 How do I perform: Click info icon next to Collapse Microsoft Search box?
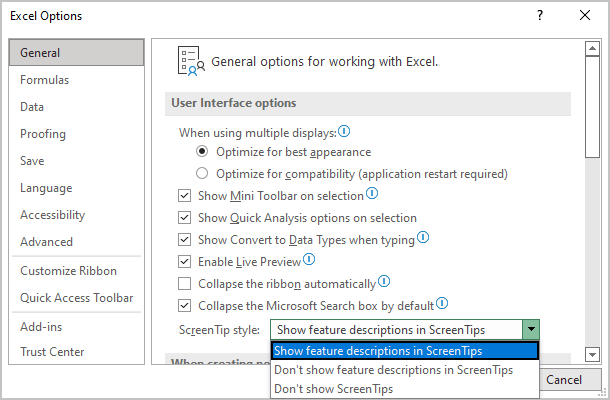[442, 303]
